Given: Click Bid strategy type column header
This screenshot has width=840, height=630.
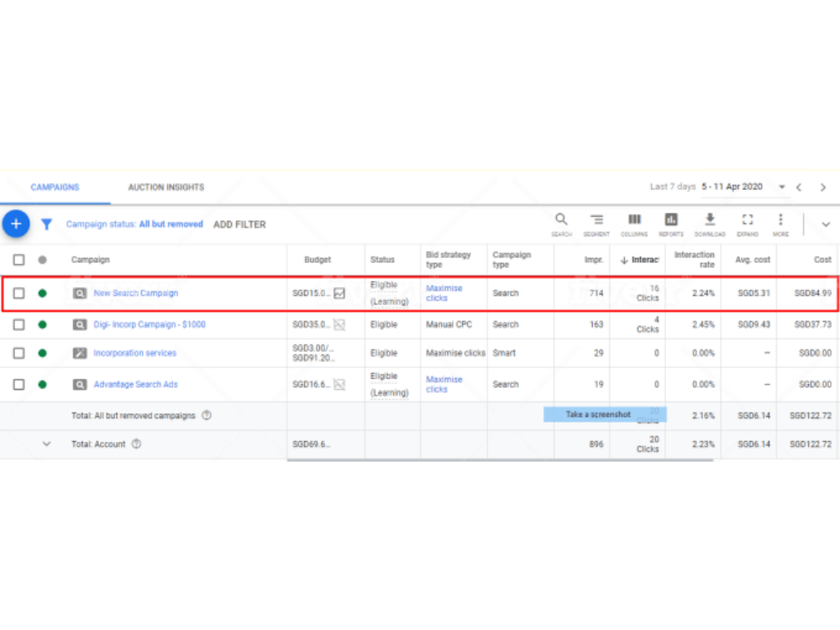Looking at the screenshot, I should point(449,260).
